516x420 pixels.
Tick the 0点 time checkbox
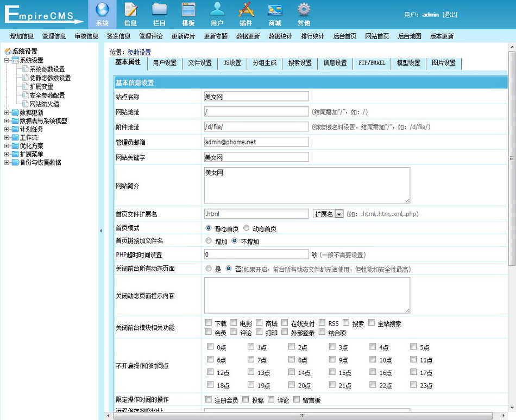click(210, 346)
